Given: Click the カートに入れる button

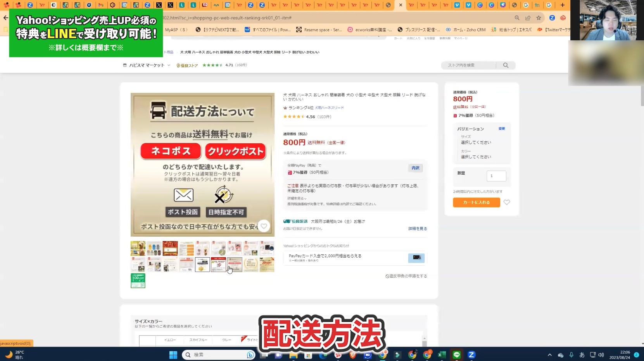Looking at the screenshot, I should (x=476, y=202).
